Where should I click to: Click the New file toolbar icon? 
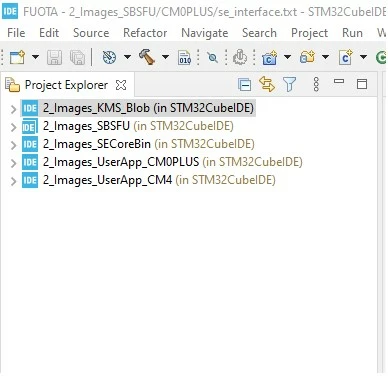(17, 57)
